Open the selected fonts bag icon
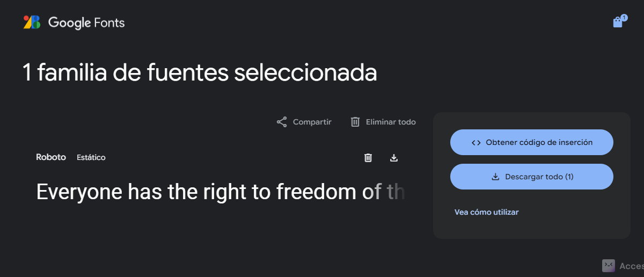 (x=618, y=23)
